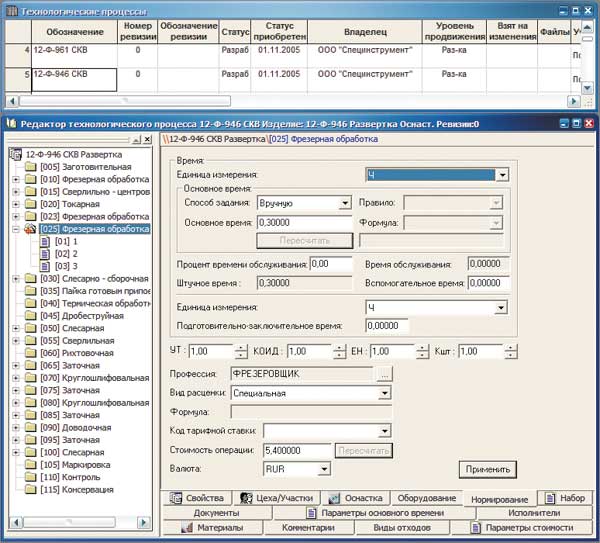Open the Материалы tab

(x=213, y=528)
